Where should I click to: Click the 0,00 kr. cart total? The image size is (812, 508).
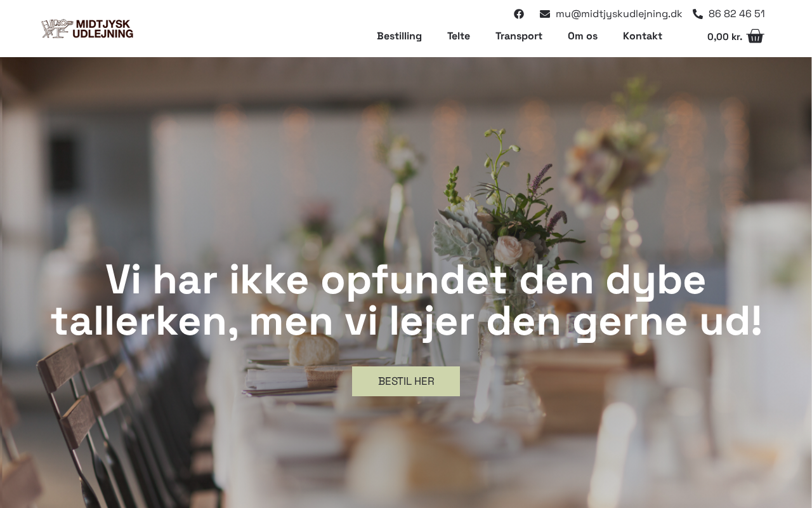(724, 37)
